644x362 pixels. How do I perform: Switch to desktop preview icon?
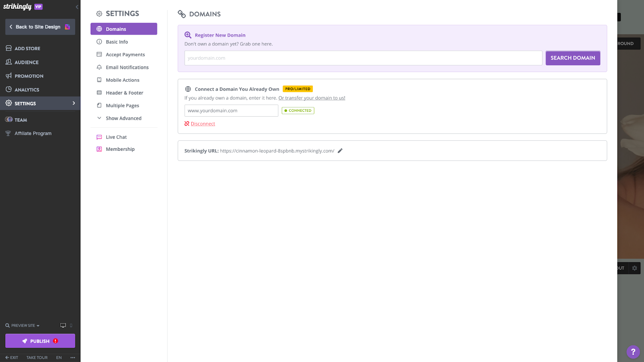[63, 325]
